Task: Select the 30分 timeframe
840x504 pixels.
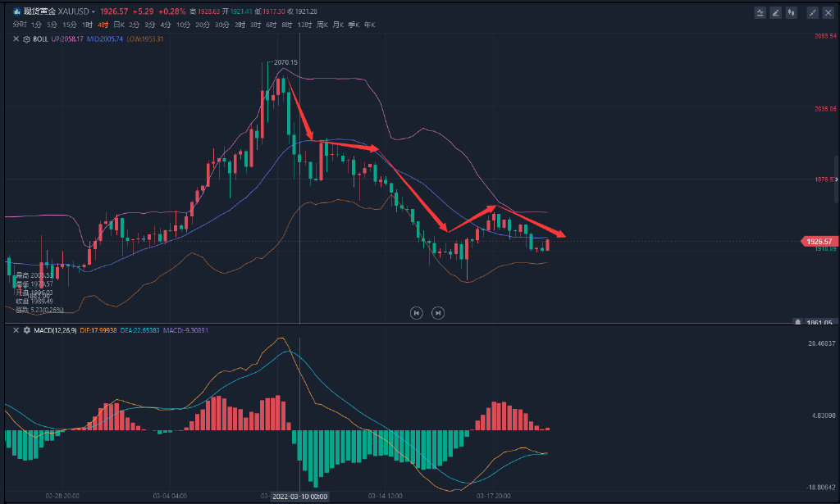Action: pos(221,25)
